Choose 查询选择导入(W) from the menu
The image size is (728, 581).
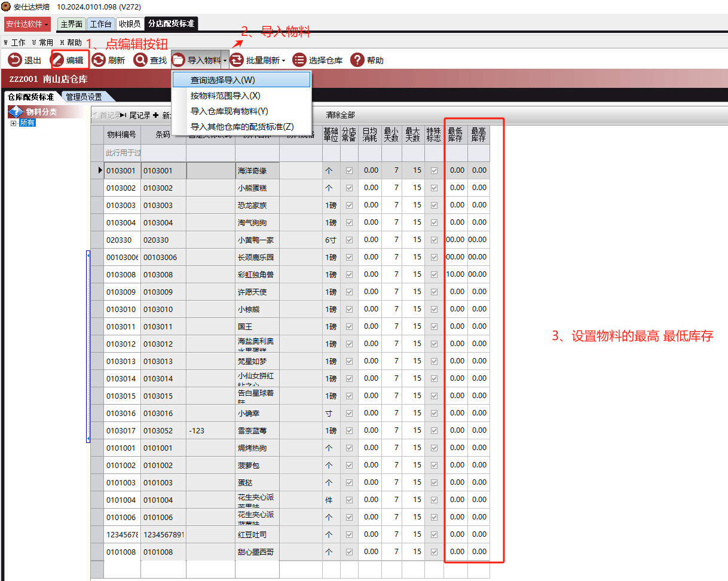coord(241,79)
